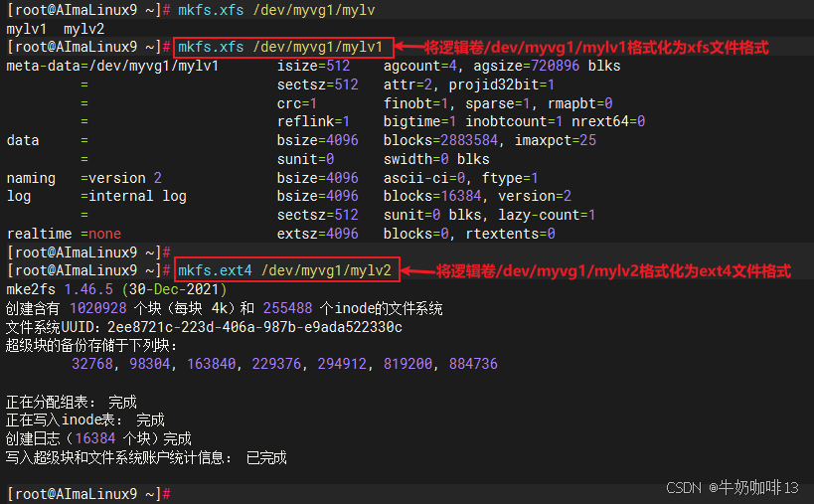Screen dimensions: 814x504
Task: Click the UUID '2ee8721c-223d-406a-987b-e9ada522330c'
Action: click(x=254, y=327)
